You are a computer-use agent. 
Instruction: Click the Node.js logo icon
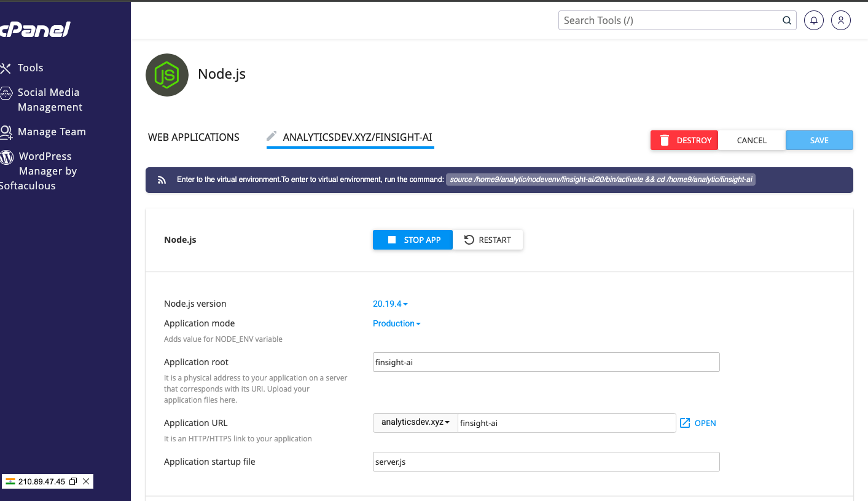(x=166, y=75)
